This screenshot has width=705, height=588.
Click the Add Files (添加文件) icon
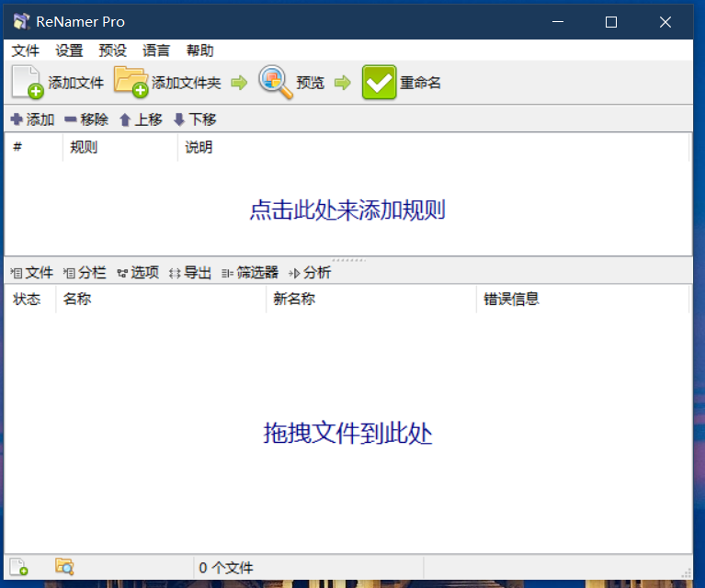pos(27,82)
